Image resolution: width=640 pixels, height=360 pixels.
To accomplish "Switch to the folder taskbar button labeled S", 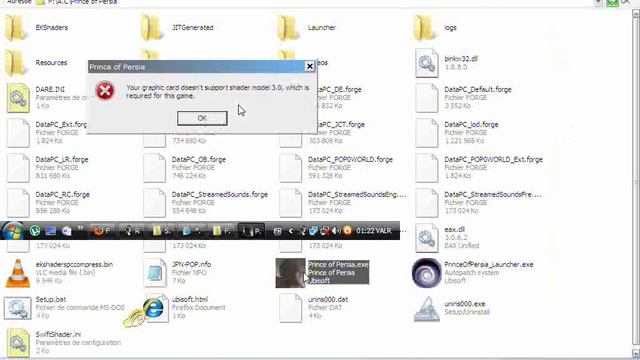I will click(161, 231).
